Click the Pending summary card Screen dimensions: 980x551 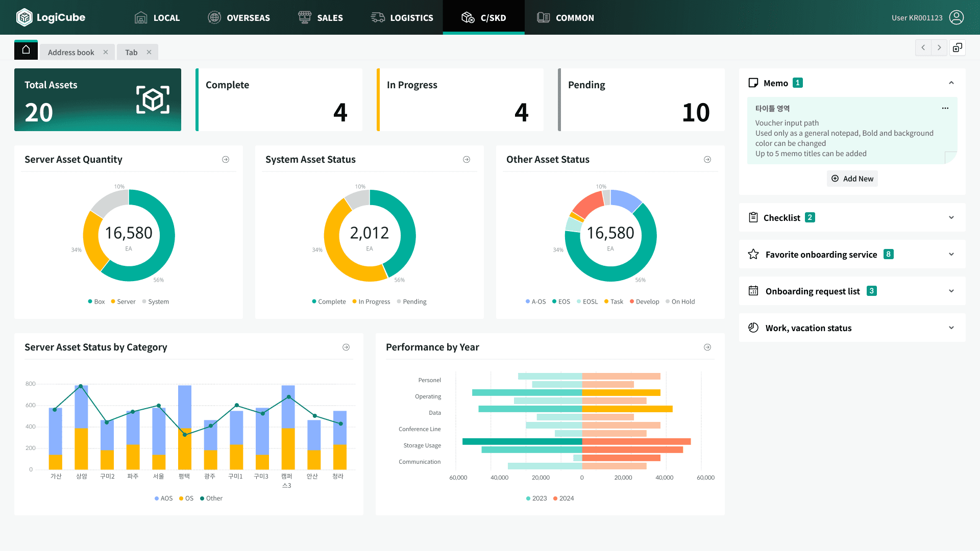(x=641, y=100)
